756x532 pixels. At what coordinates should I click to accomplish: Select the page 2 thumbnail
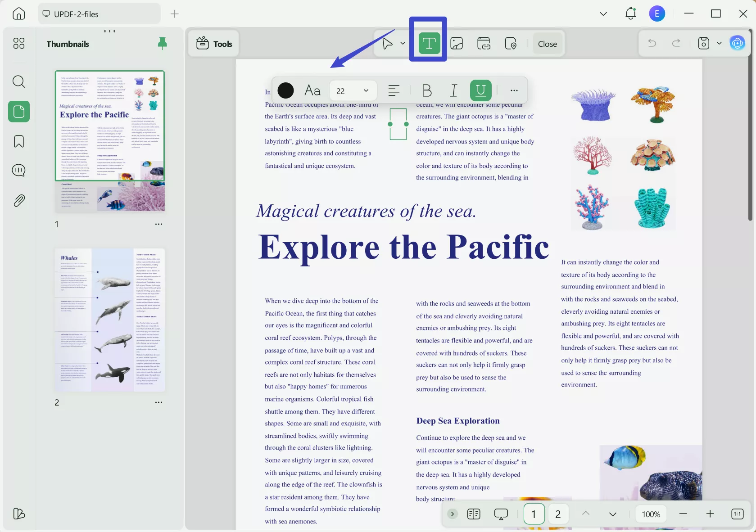tap(109, 320)
